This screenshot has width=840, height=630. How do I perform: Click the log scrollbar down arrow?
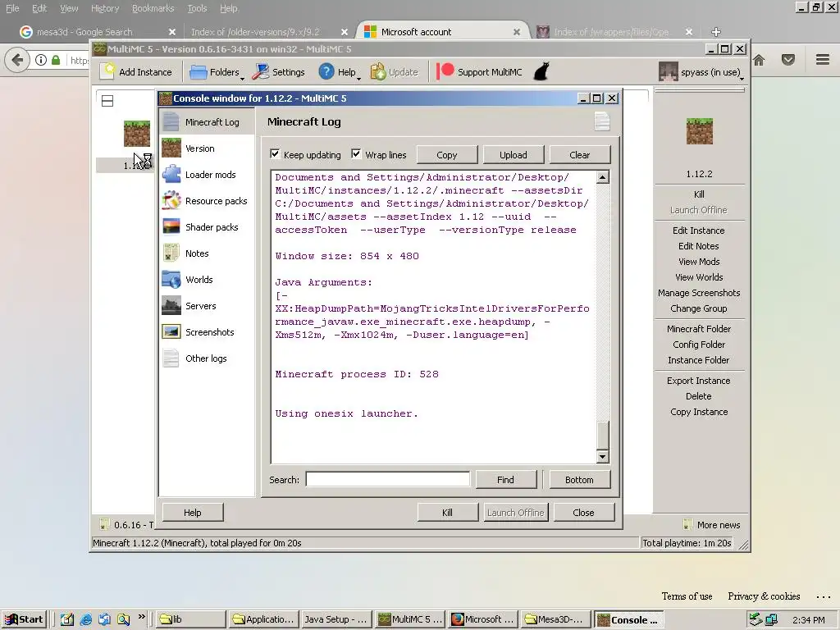(603, 457)
